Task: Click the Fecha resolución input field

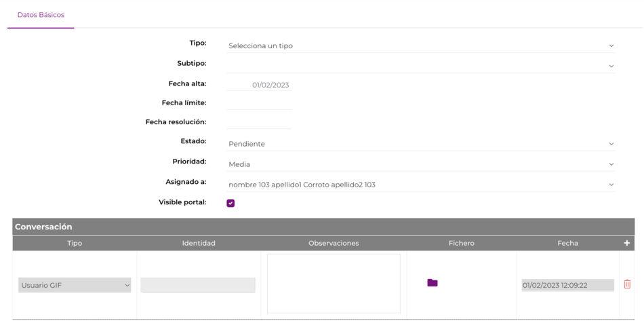Action: [x=259, y=122]
